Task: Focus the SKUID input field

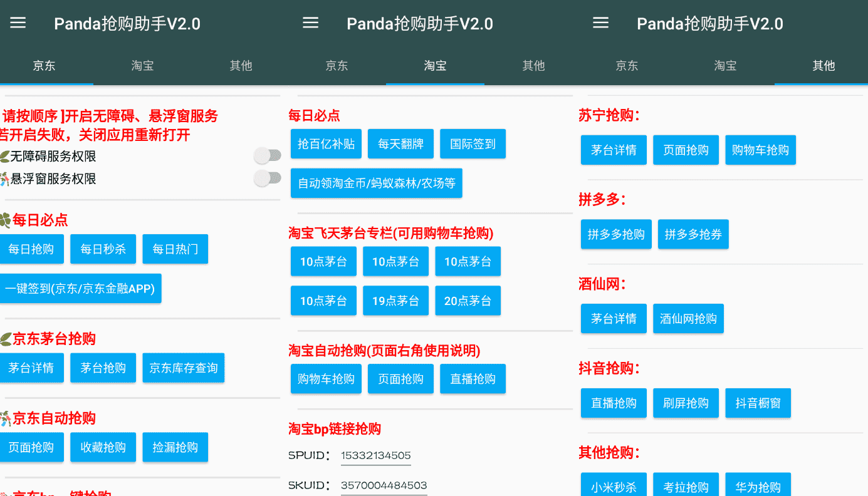Action: 384,485
